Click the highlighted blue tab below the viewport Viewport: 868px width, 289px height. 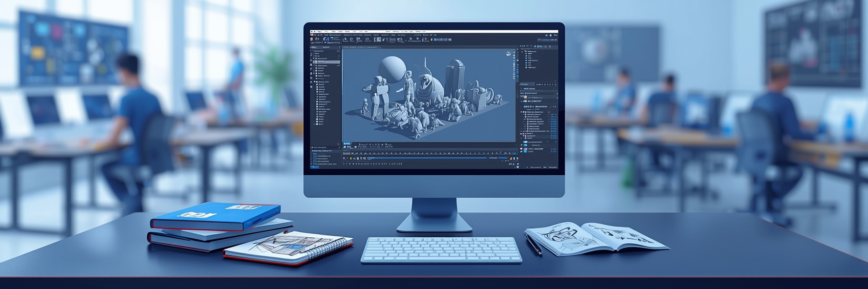(x=347, y=144)
